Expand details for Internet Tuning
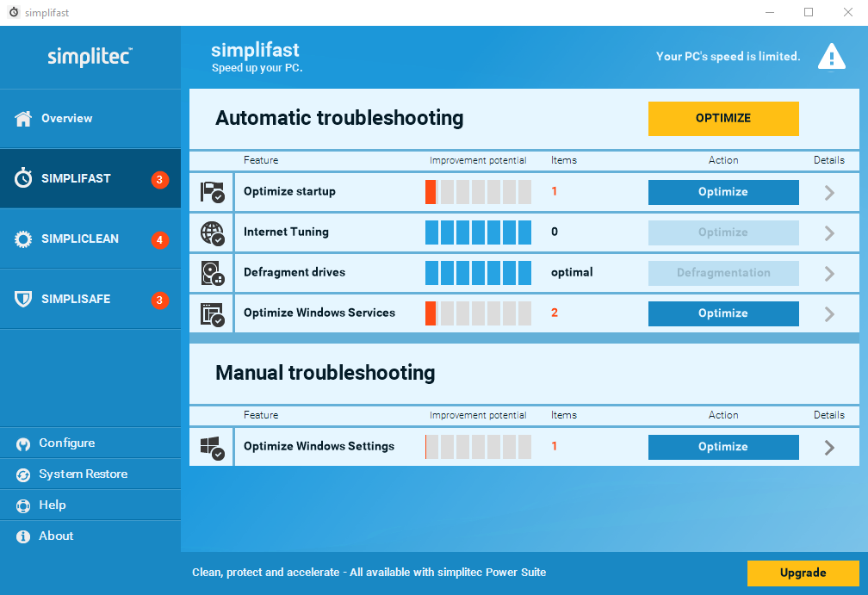 tap(829, 233)
